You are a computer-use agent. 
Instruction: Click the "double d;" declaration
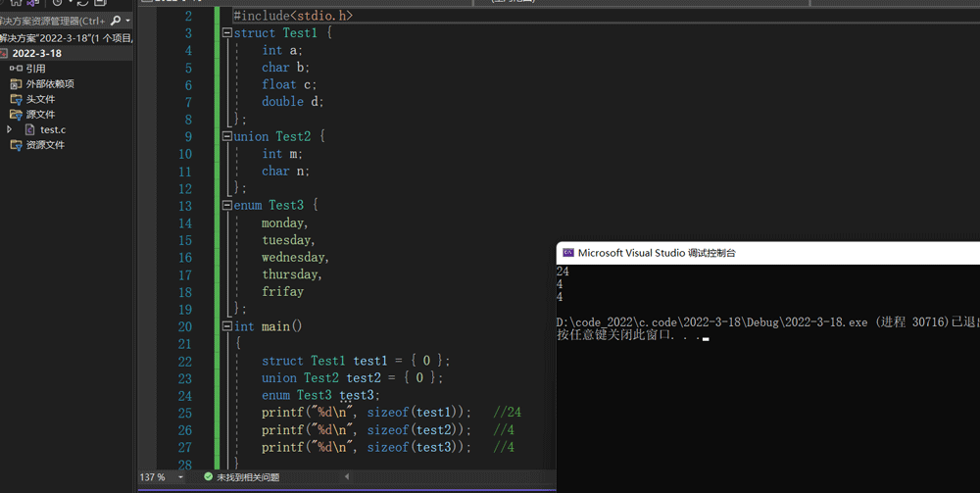pyautogui.click(x=292, y=101)
